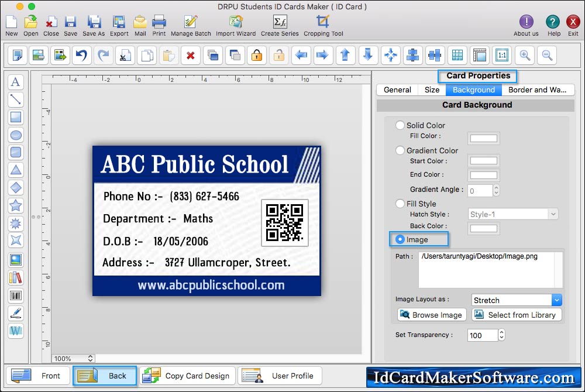Click the 1:1 actual size icon
Viewport: 585px width, 392px height.
(502, 55)
